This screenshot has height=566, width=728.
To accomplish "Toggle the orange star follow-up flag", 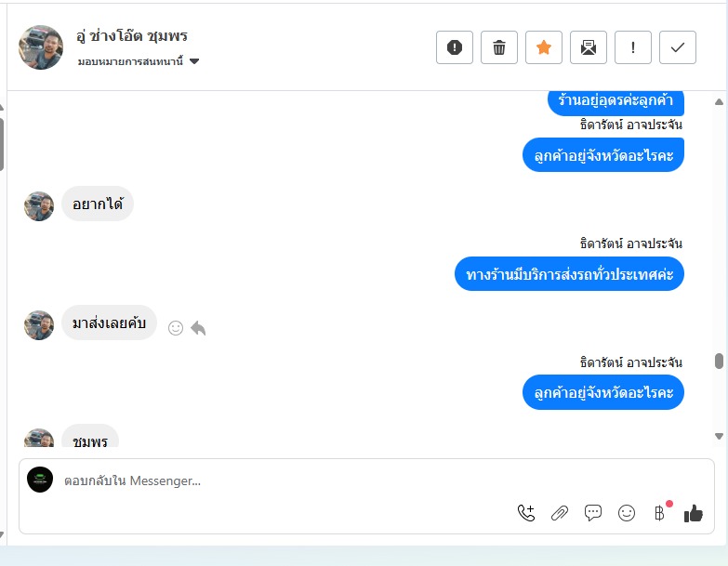I will [x=544, y=47].
